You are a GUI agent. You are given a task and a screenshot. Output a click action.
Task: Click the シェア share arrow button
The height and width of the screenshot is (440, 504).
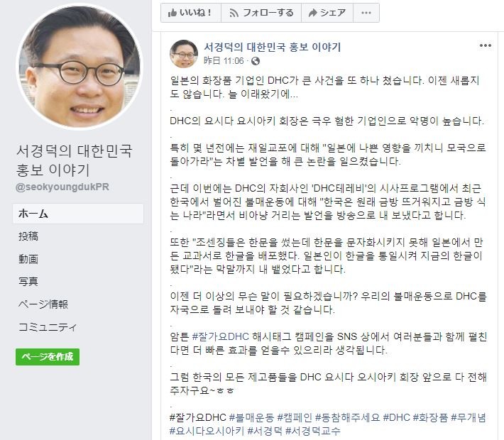click(x=327, y=13)
